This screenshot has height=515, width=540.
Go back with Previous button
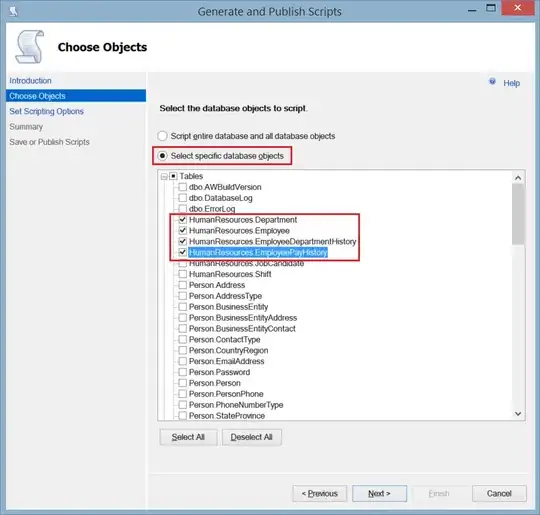click(320, 494)
